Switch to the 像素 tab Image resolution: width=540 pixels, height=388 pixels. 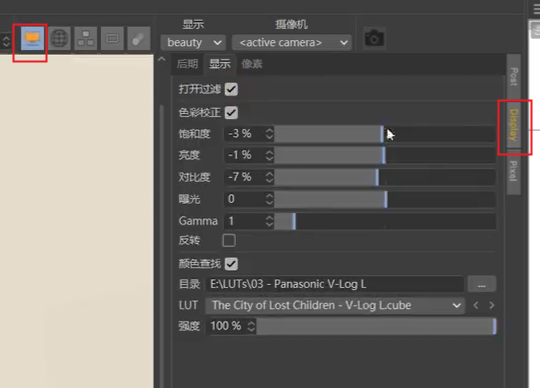[x=252, y=64]
